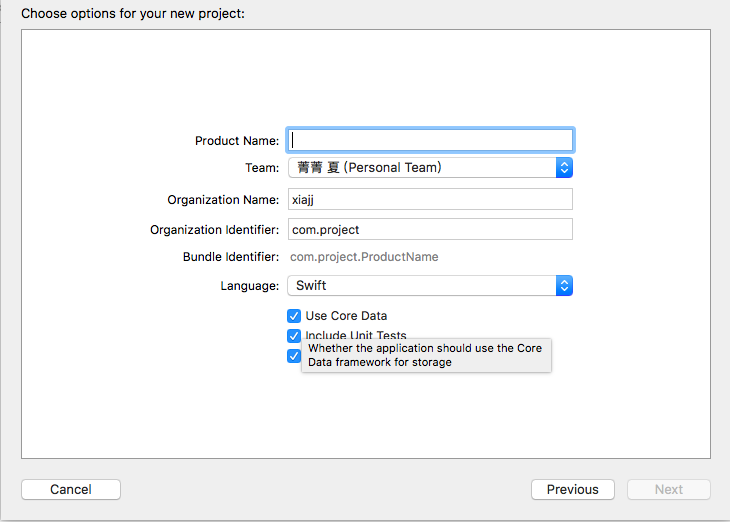Go back with the Previous button
730x522 pixels.
[x=572, y=490]
